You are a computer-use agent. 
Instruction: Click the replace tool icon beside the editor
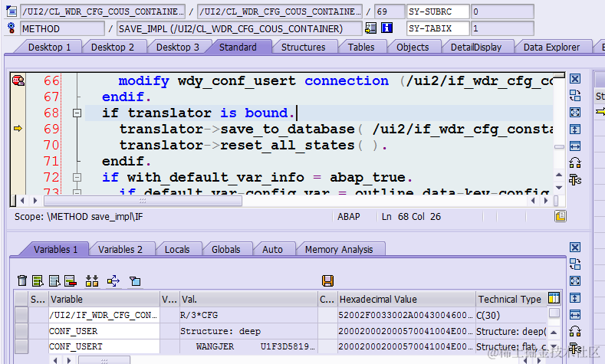click(x=575, y=162)
